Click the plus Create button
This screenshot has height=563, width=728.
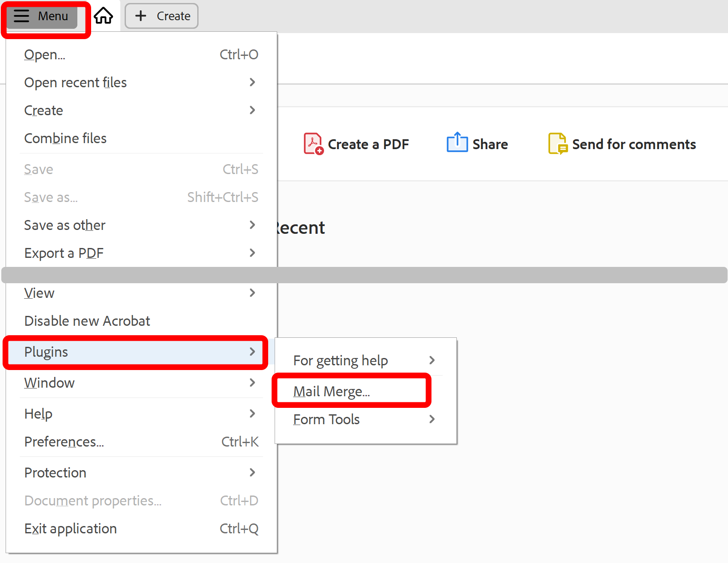coord(162,16)
